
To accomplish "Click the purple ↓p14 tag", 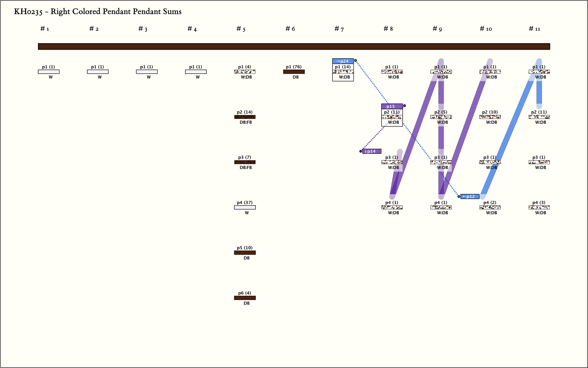I will click(x=372, y=151).
